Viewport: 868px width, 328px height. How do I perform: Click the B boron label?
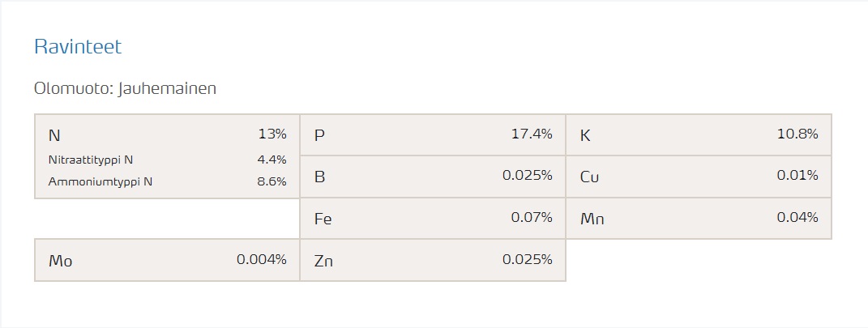click(x=319, y=177)
